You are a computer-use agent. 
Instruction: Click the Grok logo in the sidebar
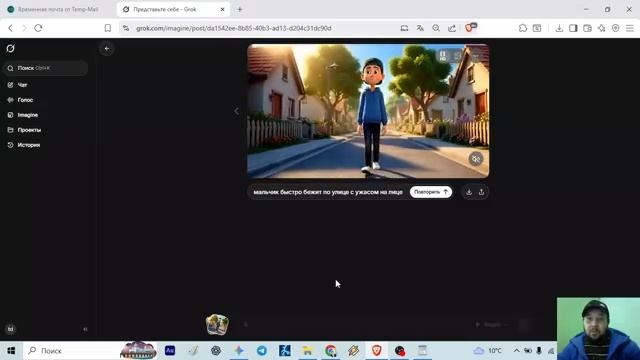(x=11, y=49)
